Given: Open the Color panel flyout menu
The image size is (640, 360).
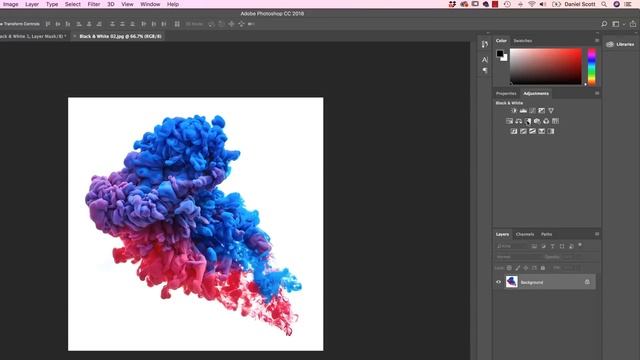Looking at the screenshot, I should 597,40.
